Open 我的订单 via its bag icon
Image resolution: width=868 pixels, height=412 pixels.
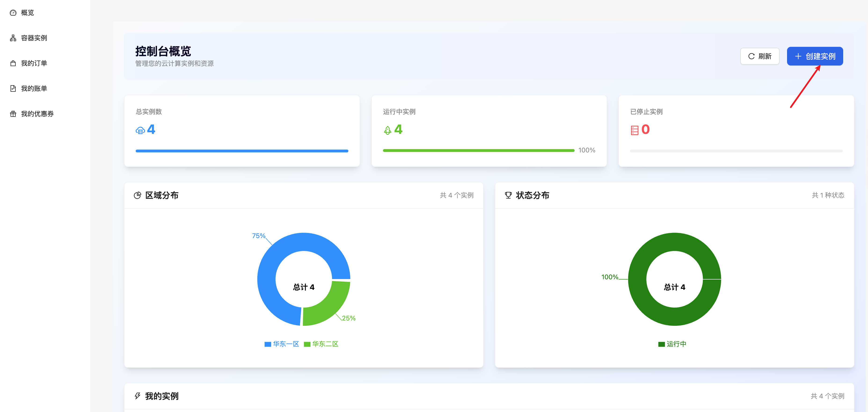(13, 63)
